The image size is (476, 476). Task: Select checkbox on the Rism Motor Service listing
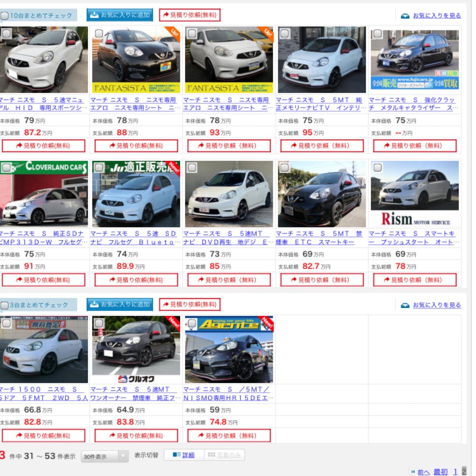tap(378, 167)
